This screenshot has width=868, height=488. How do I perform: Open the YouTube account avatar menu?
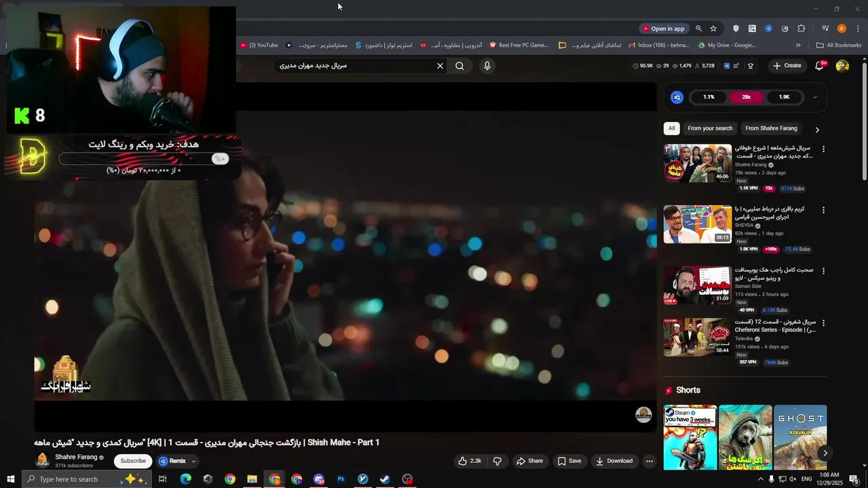click(842, 66)
